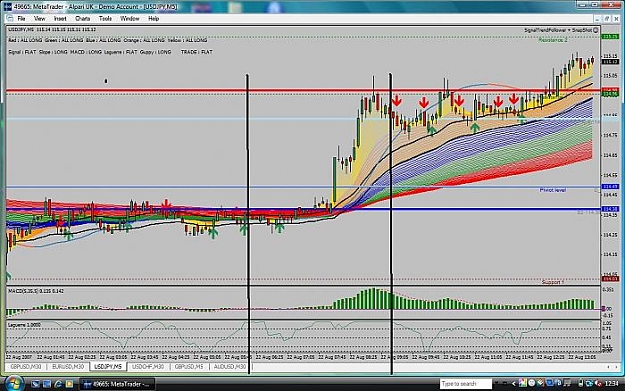Minimize the chart child window
The width and height of the screenshot is (625, 391).
point(597,19)
